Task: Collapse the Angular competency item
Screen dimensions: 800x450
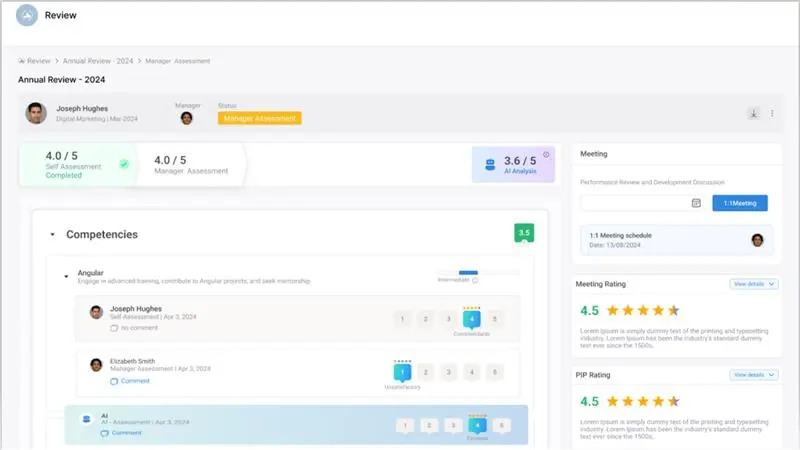Action: [x=66, y=273]
